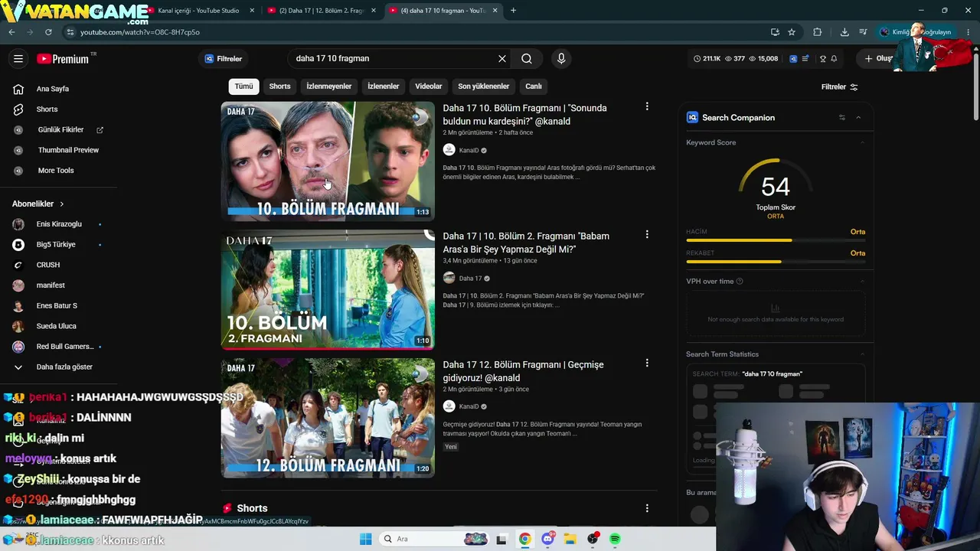Open the vidIQ blue logo in the stats bar
The width and height of the screenshot is (980, 551).
point(793,59)
